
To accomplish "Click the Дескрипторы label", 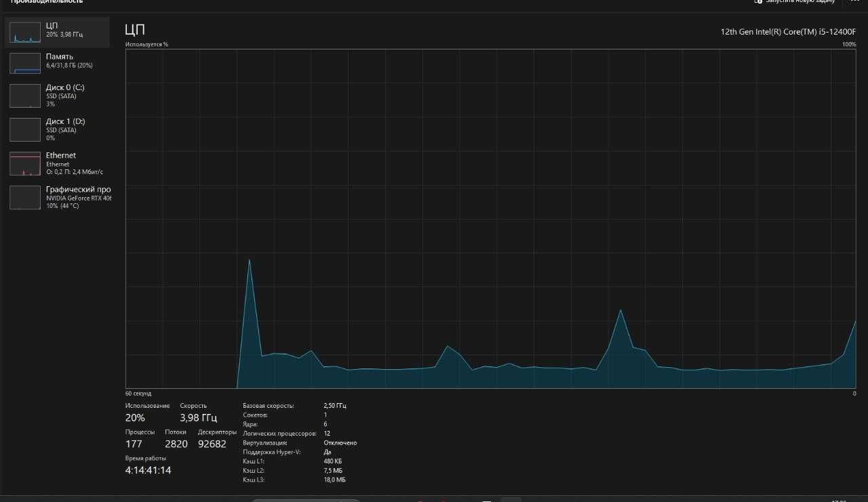I will point(217,432).
